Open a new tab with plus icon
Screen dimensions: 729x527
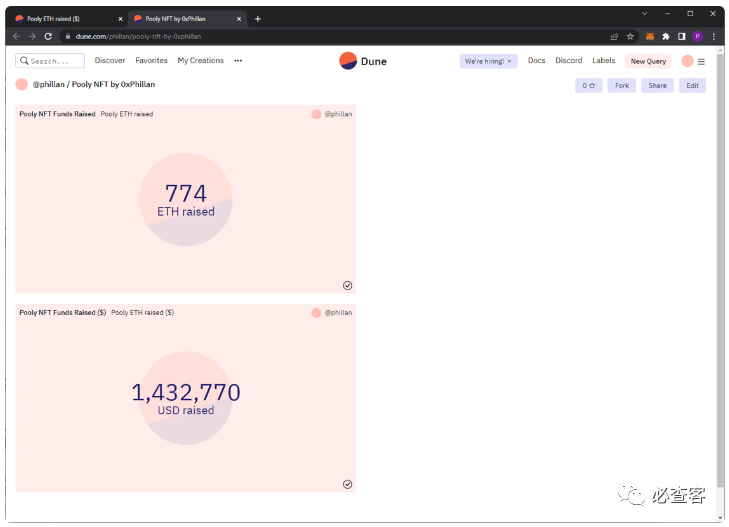(x=258, y=19)
